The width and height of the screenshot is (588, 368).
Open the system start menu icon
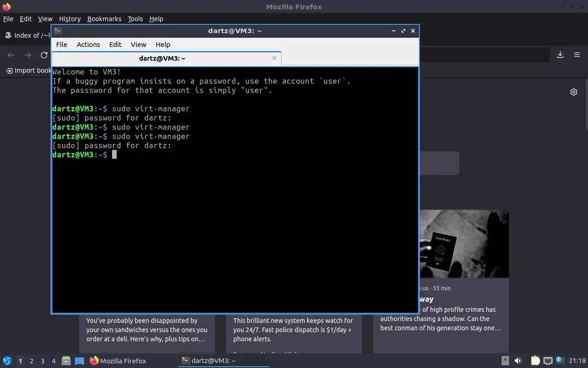(7, 361)
